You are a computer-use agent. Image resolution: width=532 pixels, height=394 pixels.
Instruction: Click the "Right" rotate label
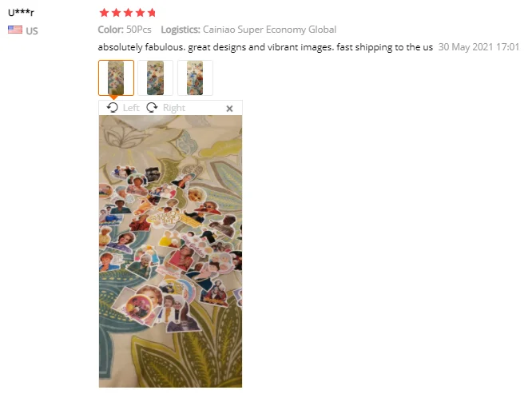tap(174, 108)
